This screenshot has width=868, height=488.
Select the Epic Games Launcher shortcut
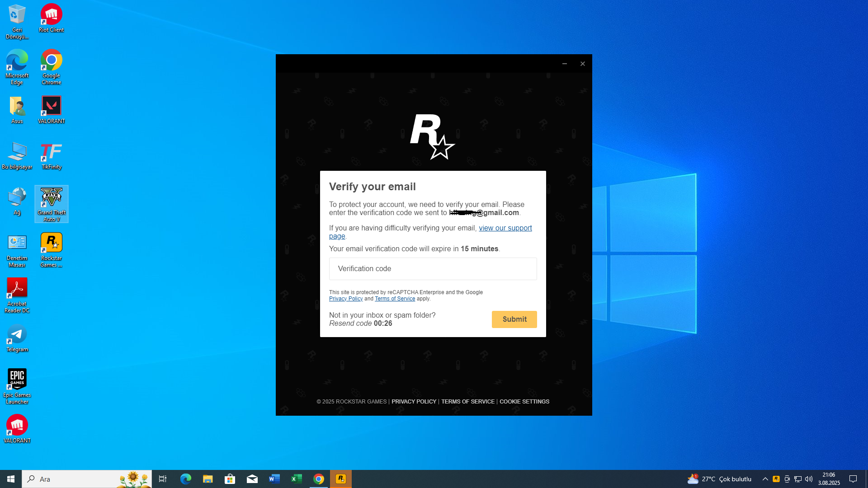click(17, 386)
